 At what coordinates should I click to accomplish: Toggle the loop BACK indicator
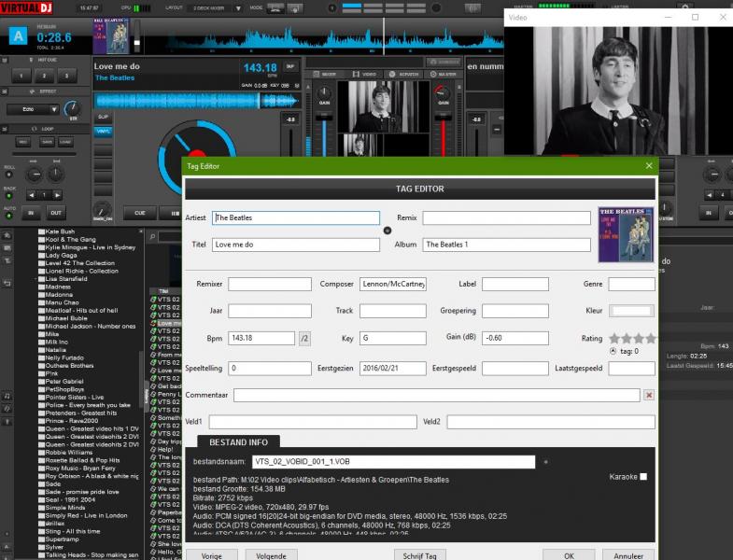click(x=8, y=196)
